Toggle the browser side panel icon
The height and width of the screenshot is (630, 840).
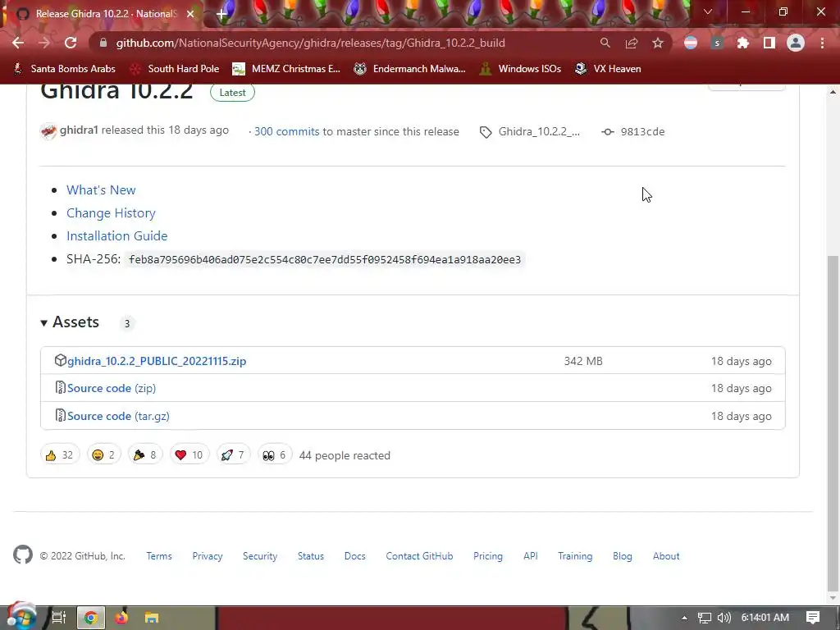[769, 43]
